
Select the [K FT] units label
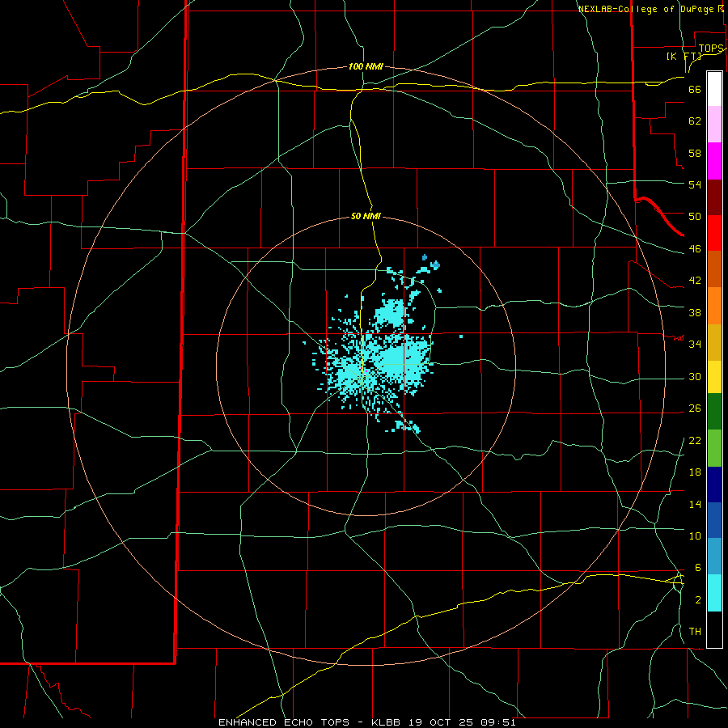coord(684,57)
